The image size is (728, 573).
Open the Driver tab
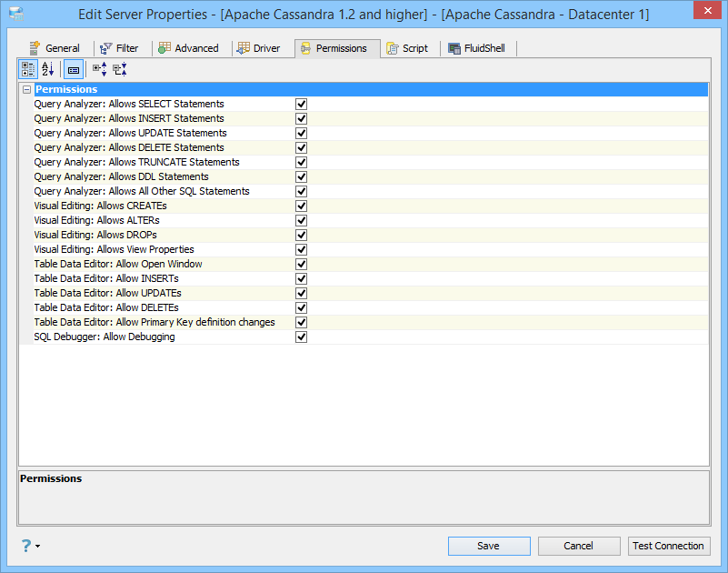pyautogui.click(x=259, y=48)
